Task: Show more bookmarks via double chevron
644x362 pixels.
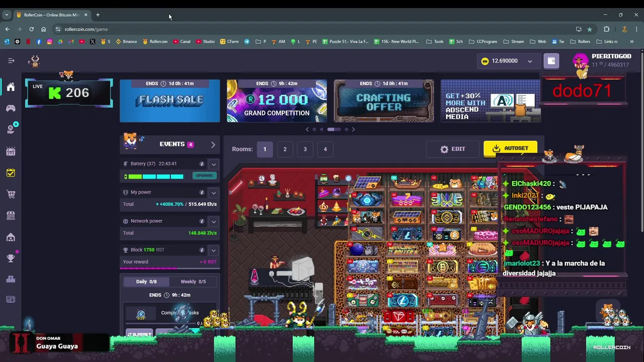Action: coord(631,41)
